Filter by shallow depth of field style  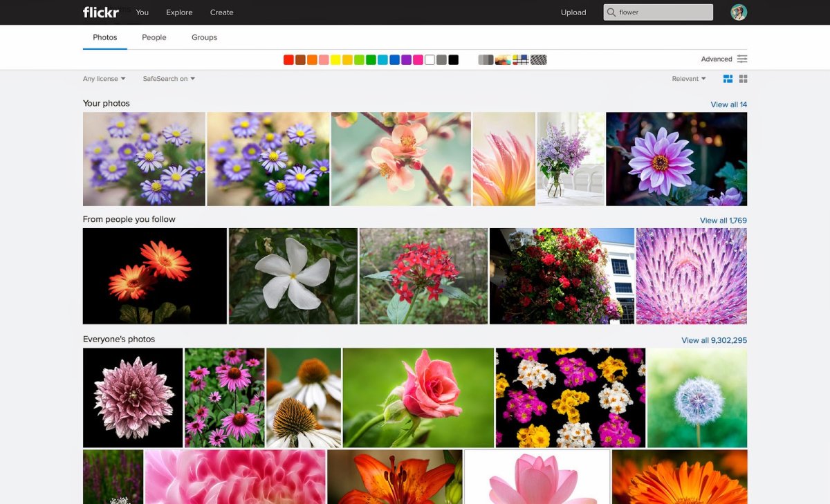(503, 60)
